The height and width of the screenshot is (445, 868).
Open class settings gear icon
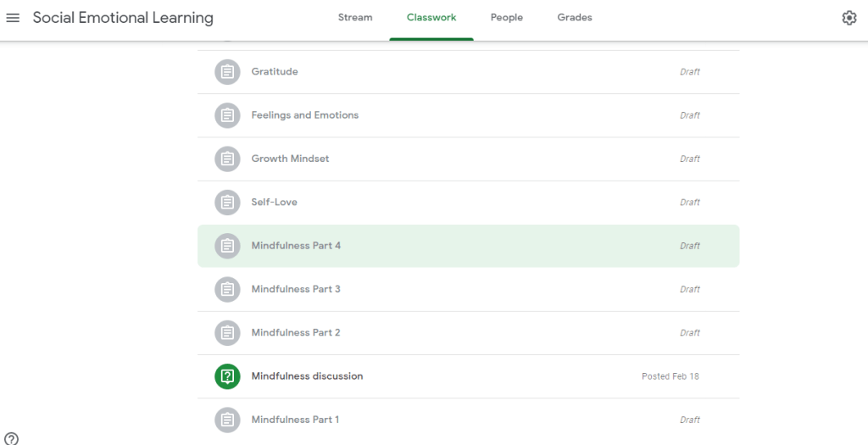849,18
